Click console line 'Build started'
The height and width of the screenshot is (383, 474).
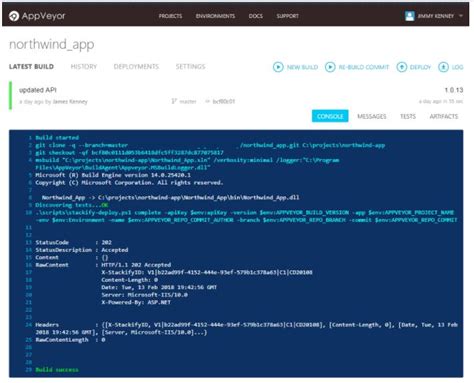tap(57, 138)
